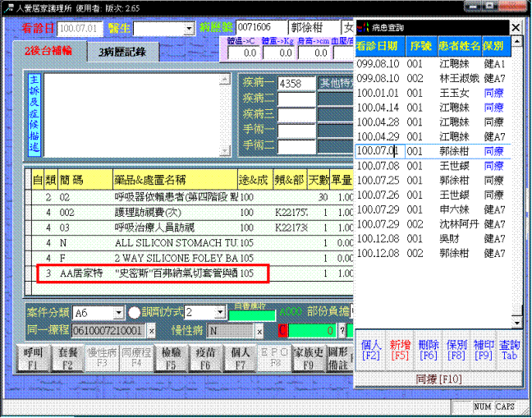
Task: Switch to the 3病歷記錄 tab
Action: click(x=122, y=51)
